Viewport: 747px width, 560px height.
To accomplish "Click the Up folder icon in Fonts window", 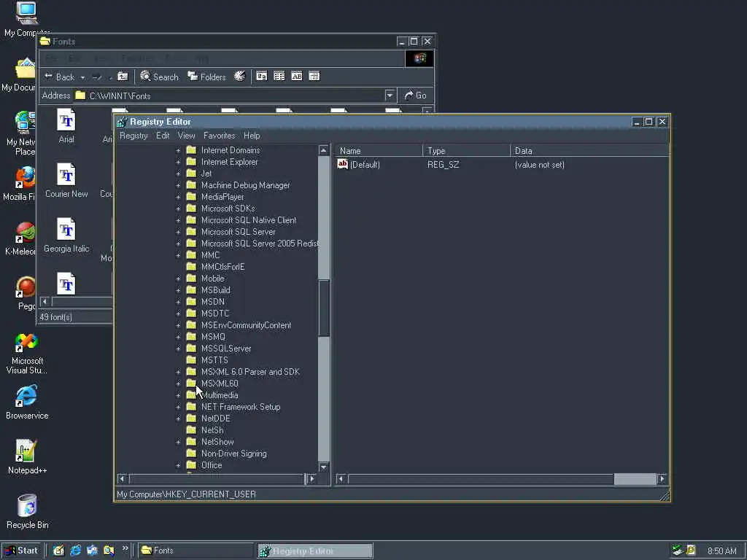I will [x=123, y=77].
